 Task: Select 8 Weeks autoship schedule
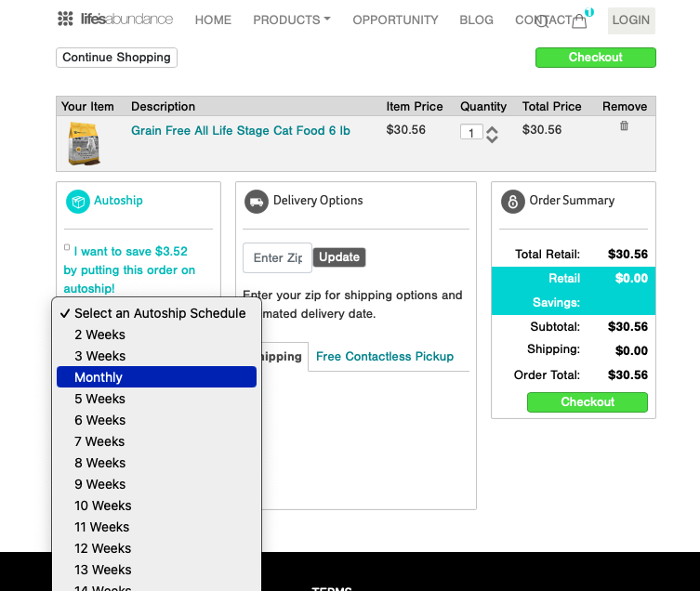(x=156, y=463)
